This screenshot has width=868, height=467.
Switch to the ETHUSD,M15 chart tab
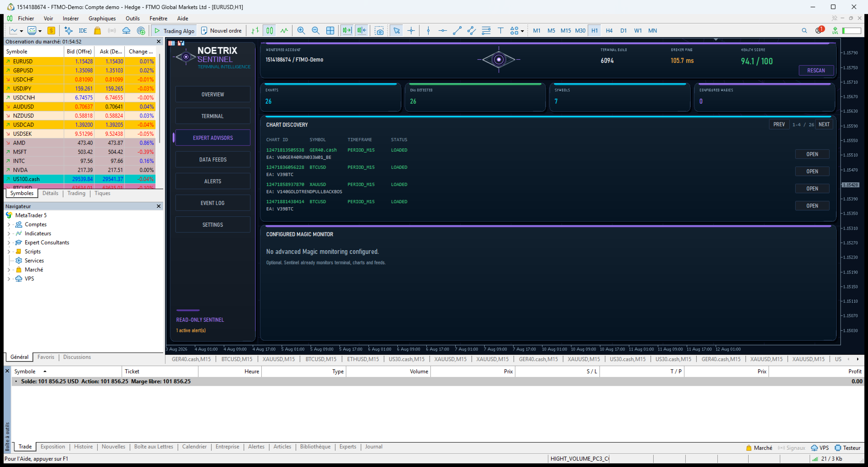pyautogui.click(x=362, y=359)
